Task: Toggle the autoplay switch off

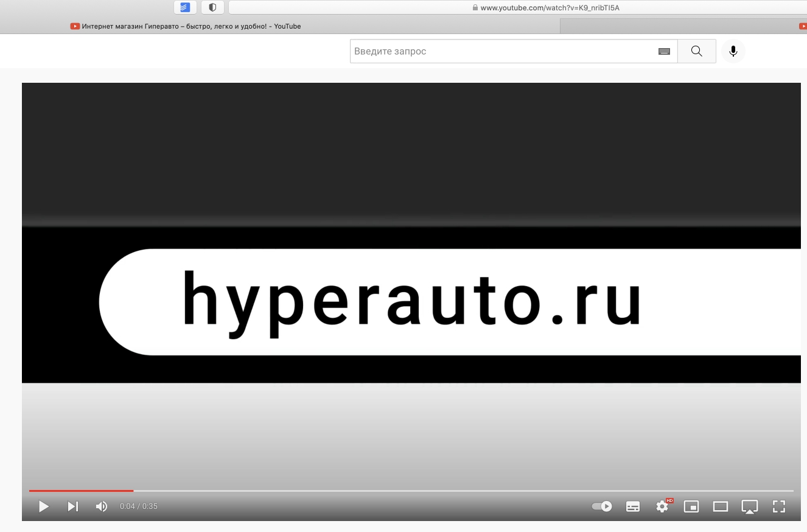Action: [602, 506]
